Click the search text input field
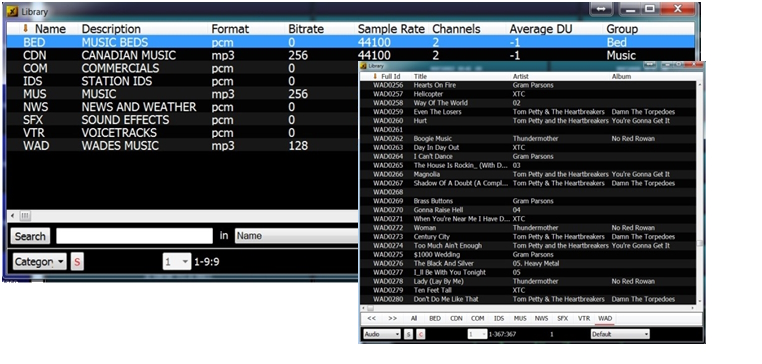762x364 pixels. (x=135, y=236)
